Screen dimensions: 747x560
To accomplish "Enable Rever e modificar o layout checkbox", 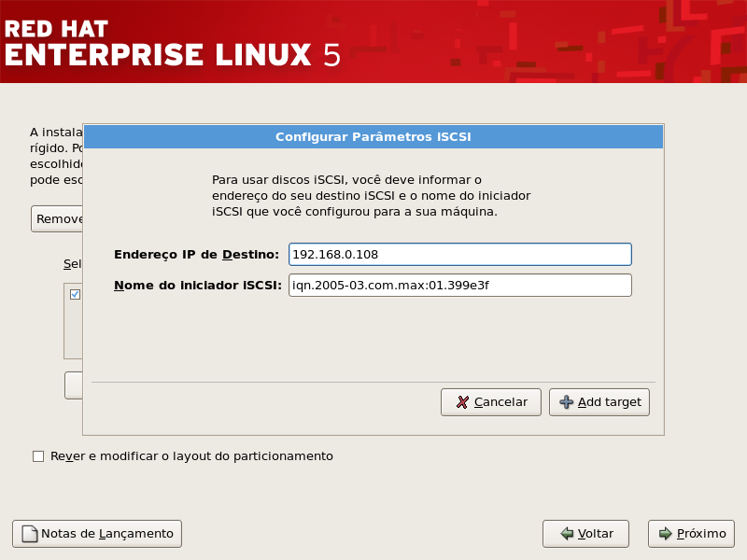I will tap(38, 456).
